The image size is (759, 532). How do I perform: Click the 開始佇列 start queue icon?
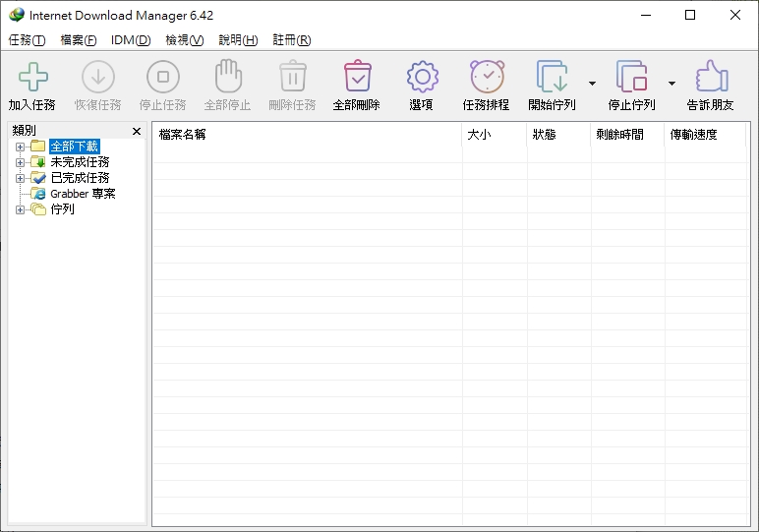552,78
